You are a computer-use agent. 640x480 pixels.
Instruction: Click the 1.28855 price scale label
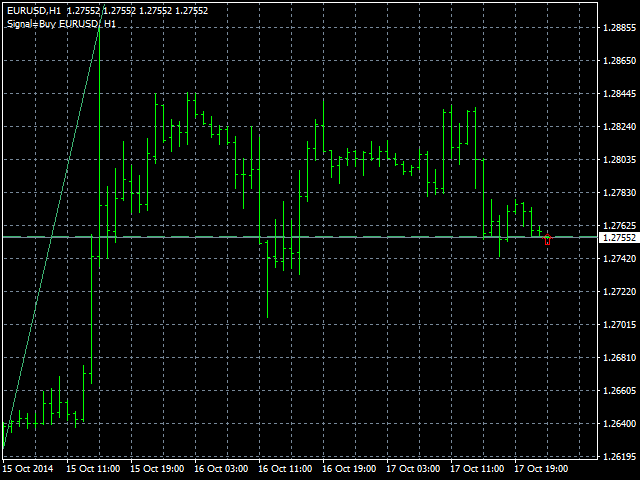[x=620, y=28]
